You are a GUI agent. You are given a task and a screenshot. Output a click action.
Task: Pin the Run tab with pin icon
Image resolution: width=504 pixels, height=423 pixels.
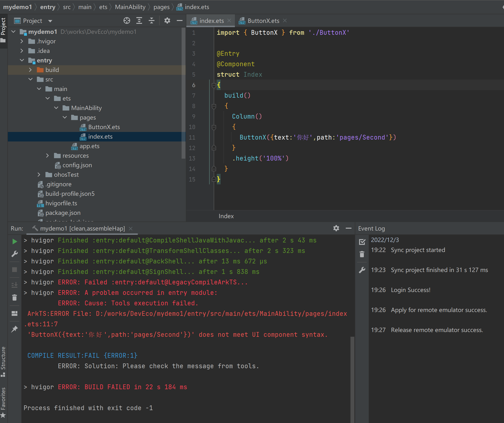click(x=15, y=329)
